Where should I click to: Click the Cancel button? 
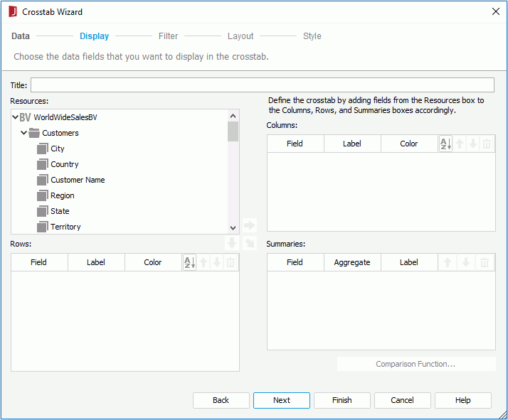(x=403, y=400)
